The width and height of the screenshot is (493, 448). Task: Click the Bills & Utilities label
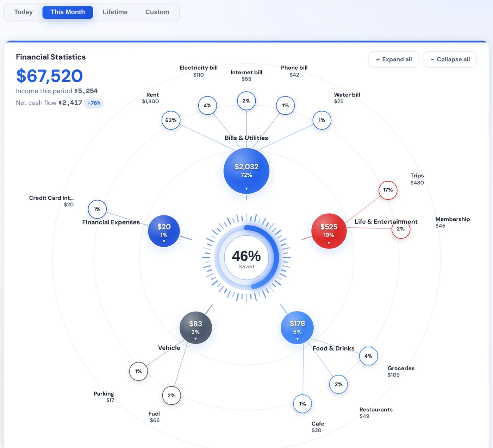click(x=246, y=138)
